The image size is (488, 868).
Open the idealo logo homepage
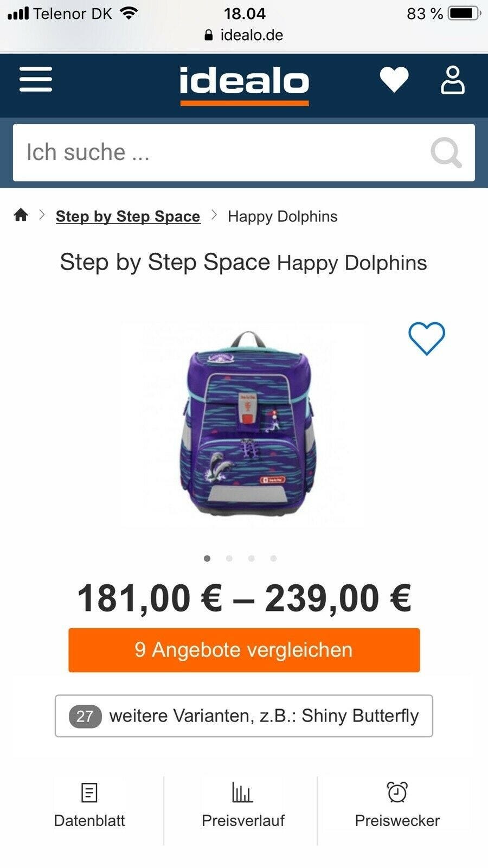pos(244,84)
